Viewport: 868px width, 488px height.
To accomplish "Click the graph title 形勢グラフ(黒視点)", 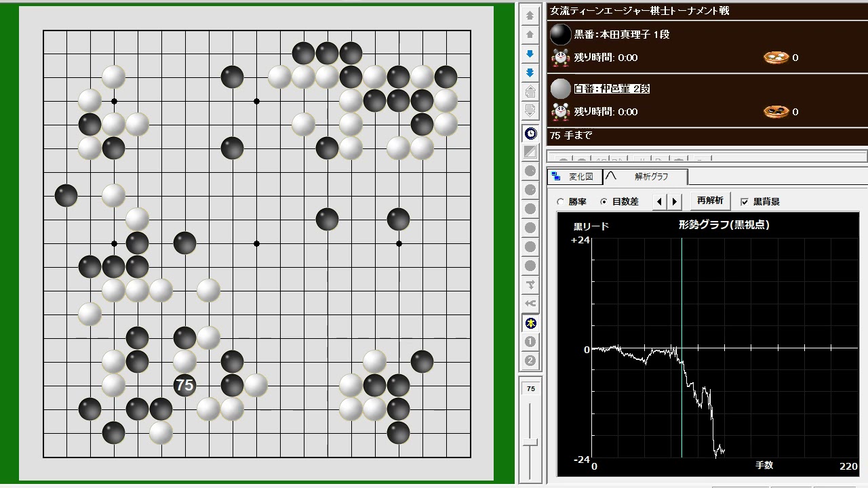I will [724, 225].
